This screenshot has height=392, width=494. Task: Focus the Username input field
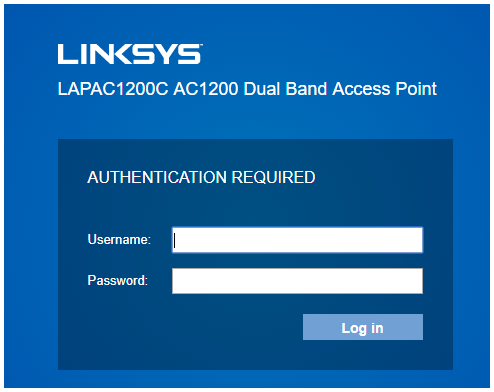click(x=297, y=240)
